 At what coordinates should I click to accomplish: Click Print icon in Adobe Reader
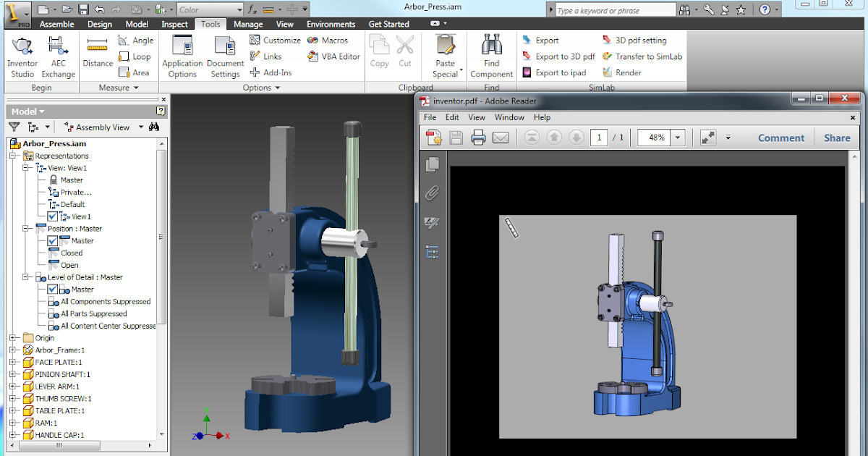[478, 138]
